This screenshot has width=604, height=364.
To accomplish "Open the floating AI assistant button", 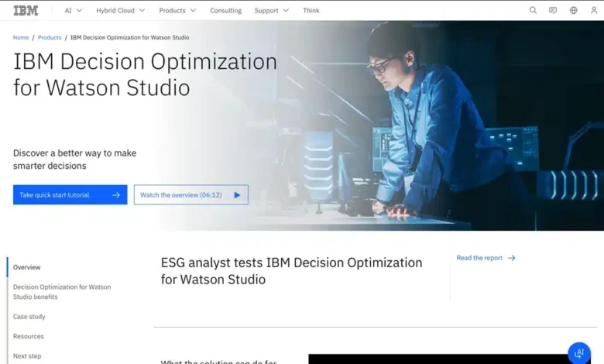I will pos(579,353).
